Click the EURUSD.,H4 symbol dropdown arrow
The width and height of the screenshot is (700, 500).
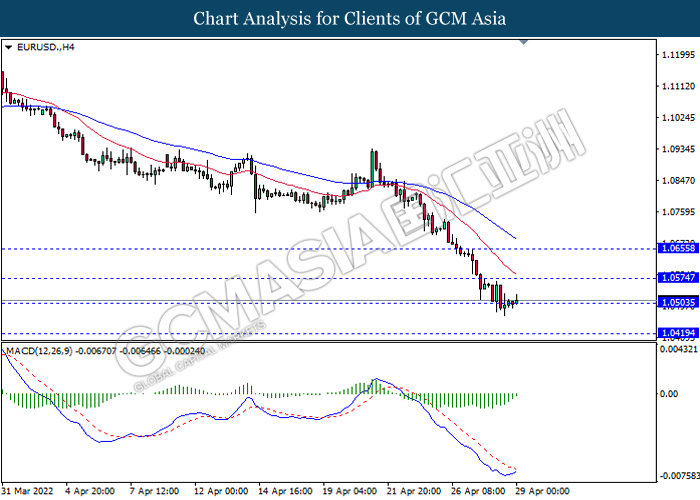pos(8,47)
